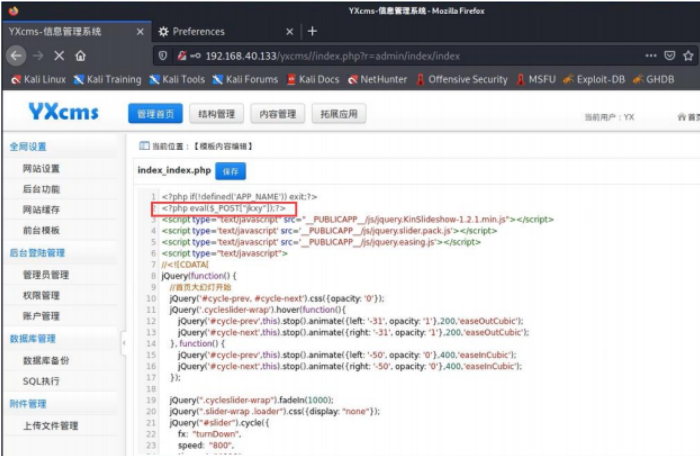
Task: Click the browser Forward arrow button
Action: [38, 56]
